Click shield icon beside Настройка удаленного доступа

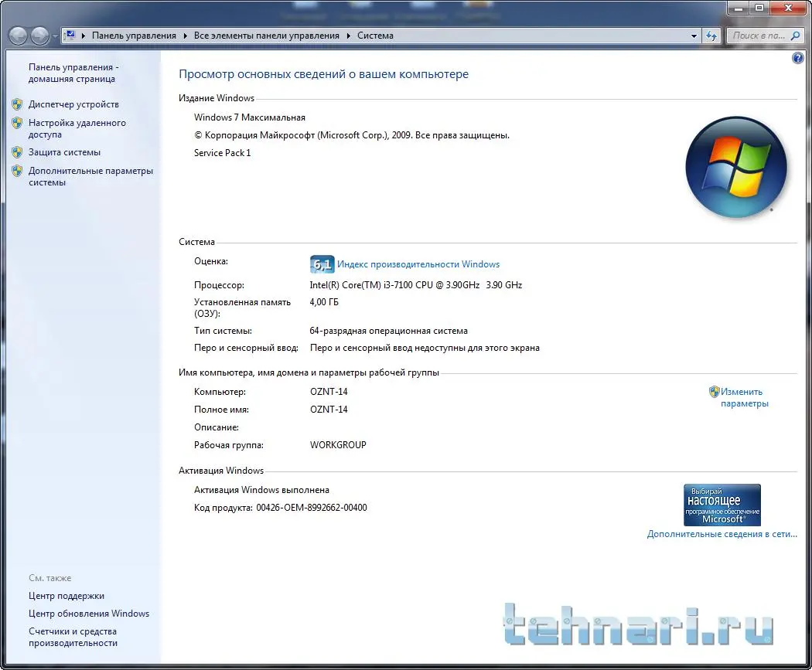click(17, 123)
